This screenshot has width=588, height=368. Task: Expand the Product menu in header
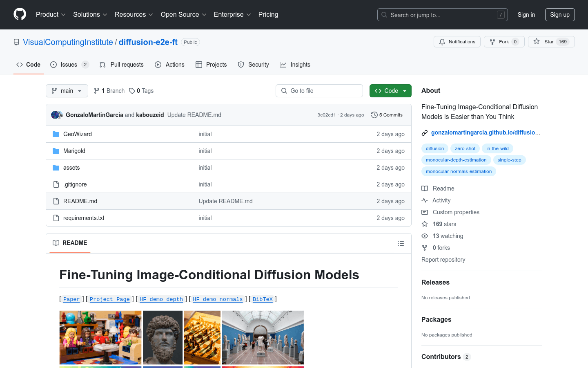(x=51, y=15)
